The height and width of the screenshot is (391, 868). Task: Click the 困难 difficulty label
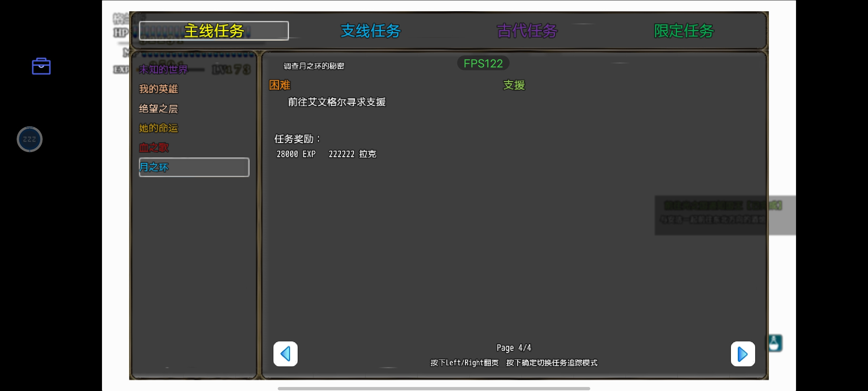[x=280, y=85]
